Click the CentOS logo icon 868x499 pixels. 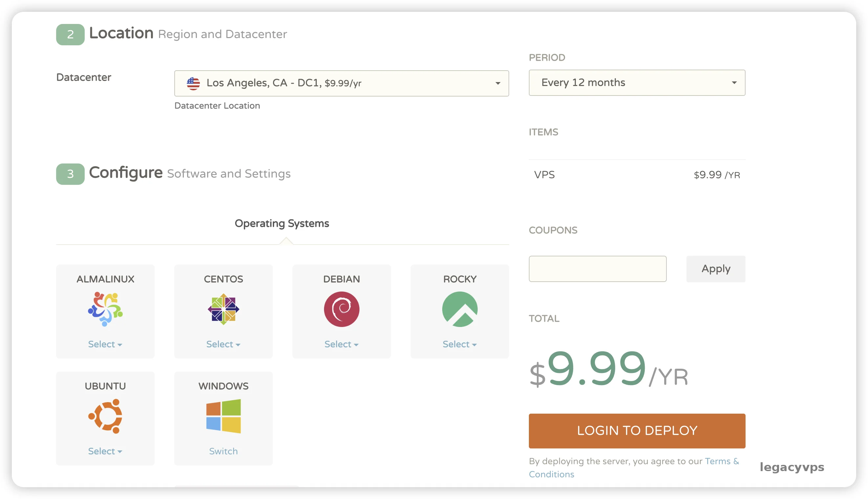pyautogui.click(x=223, y=309)
